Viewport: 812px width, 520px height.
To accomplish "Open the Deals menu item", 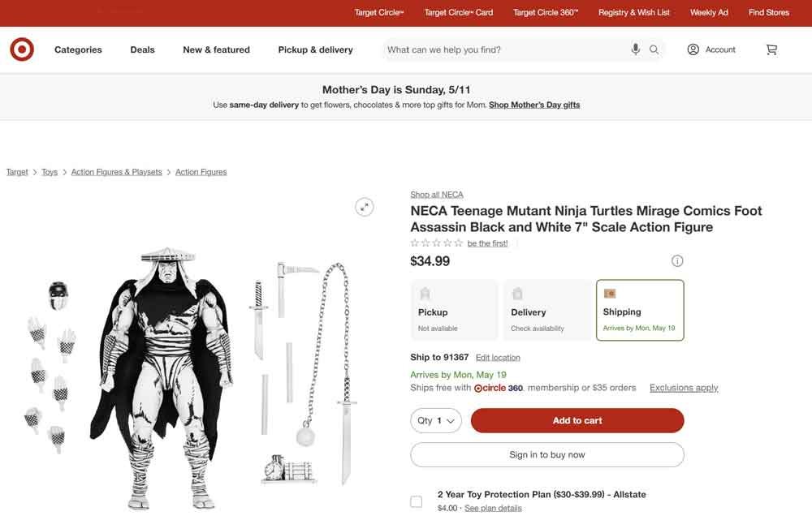I will 142,49.
